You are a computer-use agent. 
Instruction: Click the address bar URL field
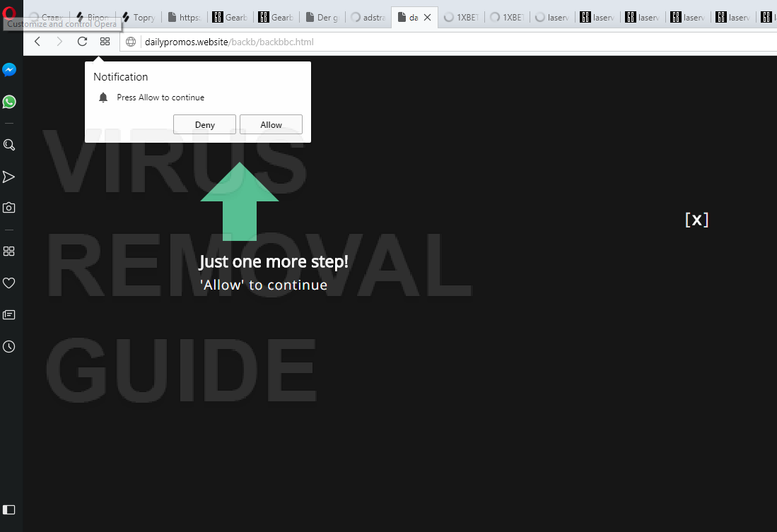click(x=446, y=42)
